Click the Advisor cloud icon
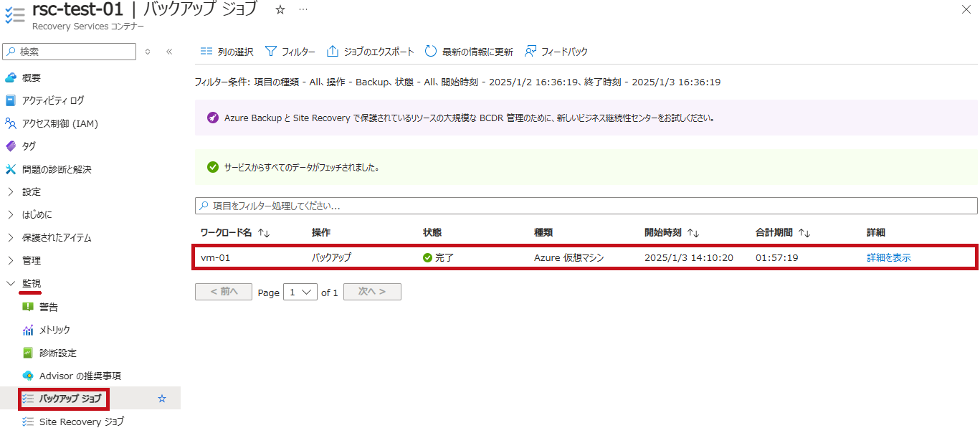Viewport: 980px width, 433px height. pos(28,376)
